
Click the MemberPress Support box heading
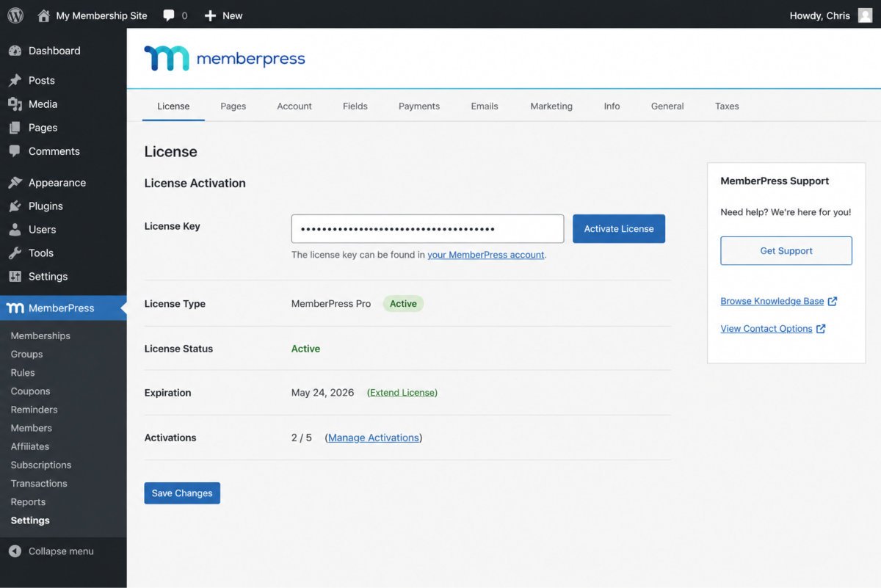(x=775, y=181)
